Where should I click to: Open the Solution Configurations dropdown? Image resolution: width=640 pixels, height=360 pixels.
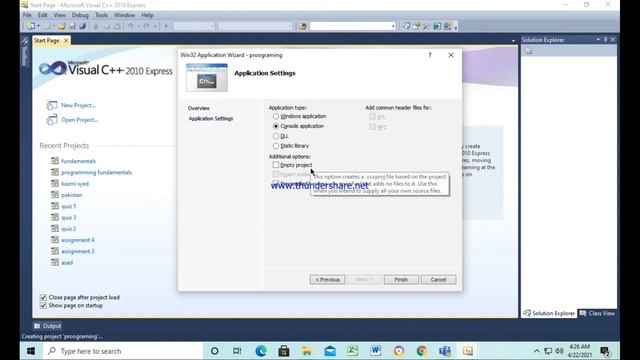(212, 26)
